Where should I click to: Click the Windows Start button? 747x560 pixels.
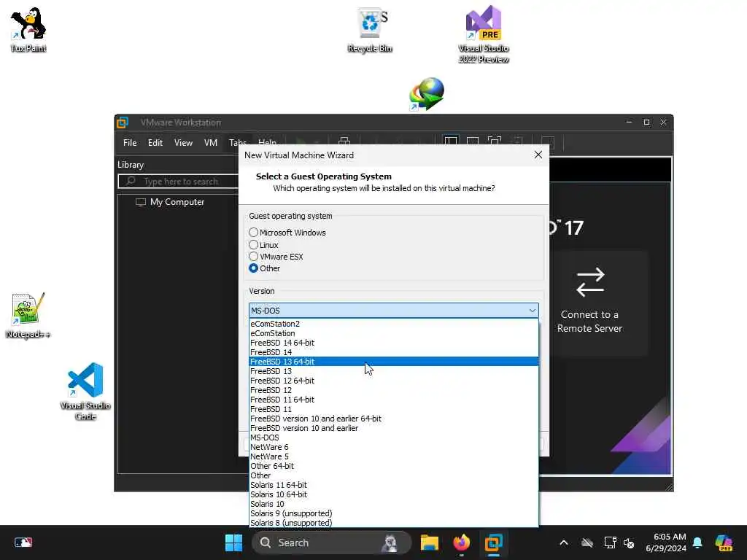point(233,542)
